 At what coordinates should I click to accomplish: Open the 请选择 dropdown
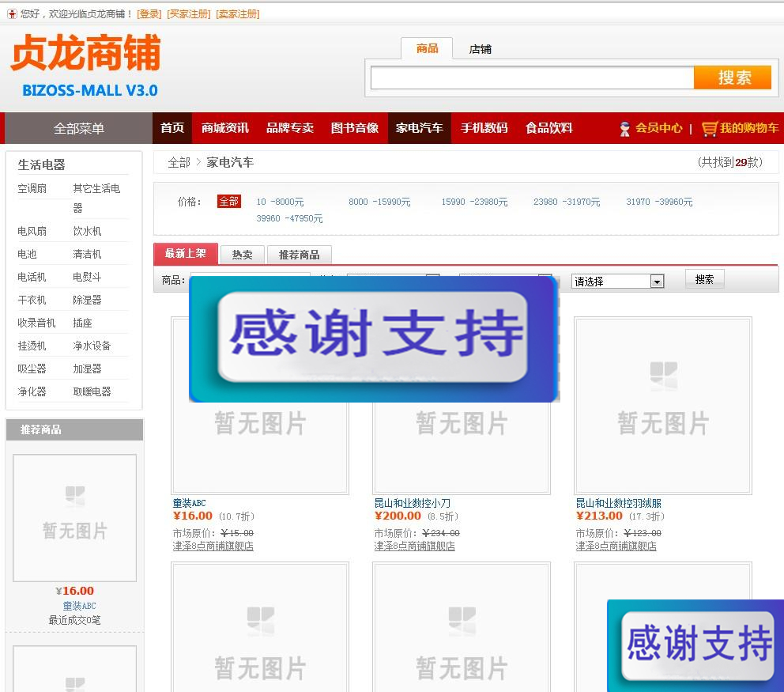coord(617,282)
